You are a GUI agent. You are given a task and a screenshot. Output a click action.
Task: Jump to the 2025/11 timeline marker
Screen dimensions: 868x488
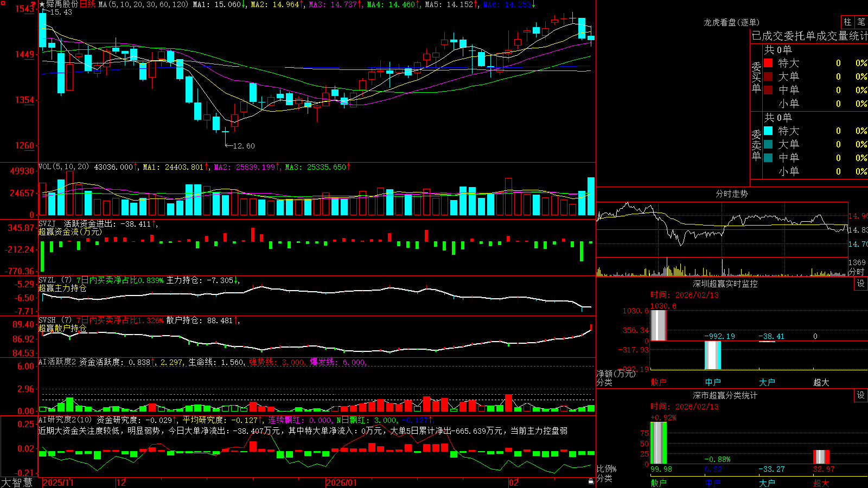(58, 483)
